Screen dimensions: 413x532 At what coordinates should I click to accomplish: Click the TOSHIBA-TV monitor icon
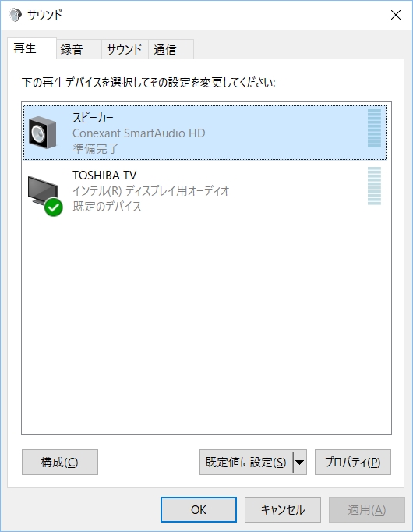pyautogui.click(x=43, y=190)
